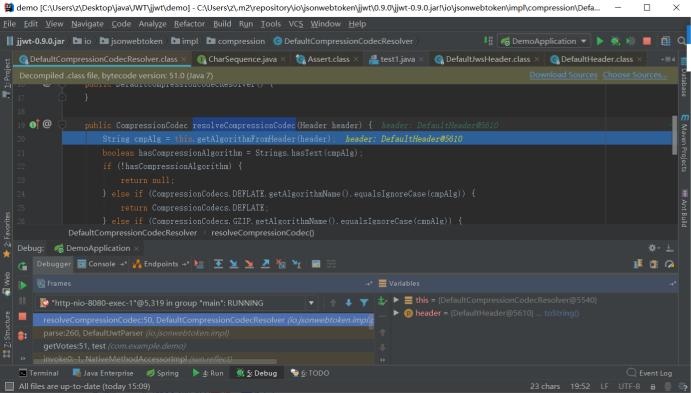Screen dimensions: 691x393
Task: Switch to test1.java editor tab
Action: pos(398,59)
